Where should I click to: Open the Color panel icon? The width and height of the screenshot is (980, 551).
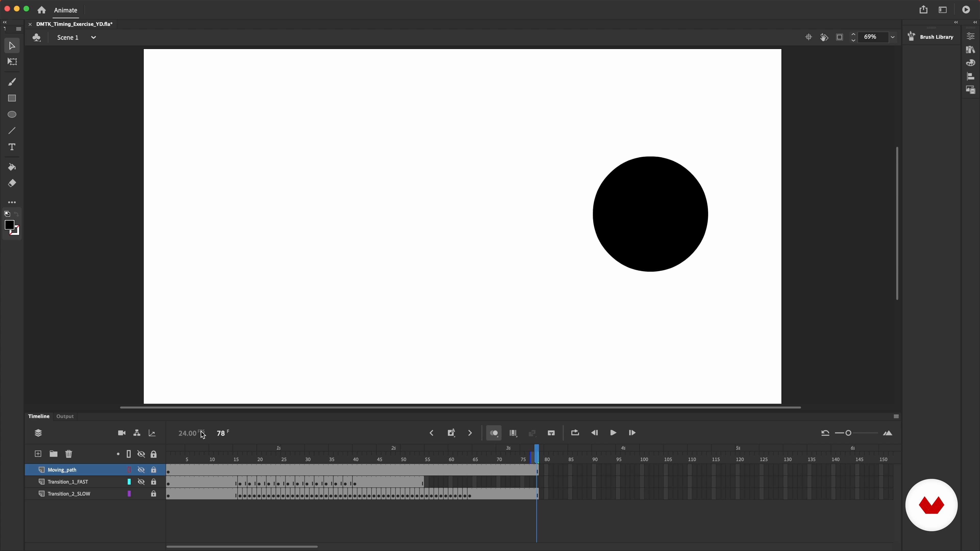(971, 63)
